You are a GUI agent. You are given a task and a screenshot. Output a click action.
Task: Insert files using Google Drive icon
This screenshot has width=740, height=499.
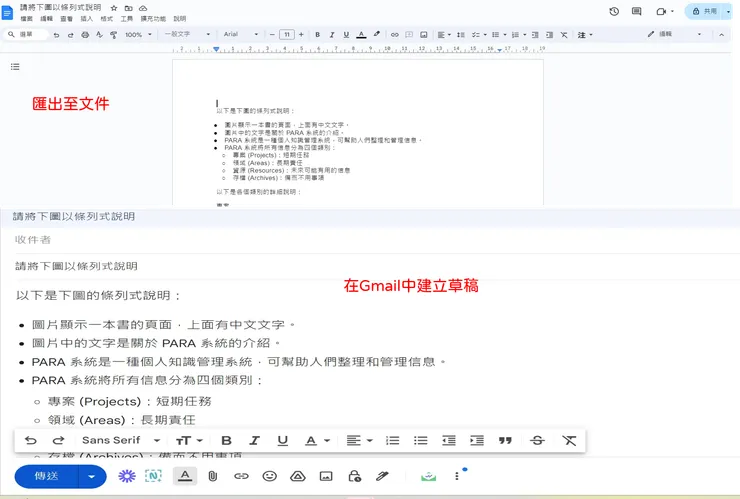click(298, 476)
